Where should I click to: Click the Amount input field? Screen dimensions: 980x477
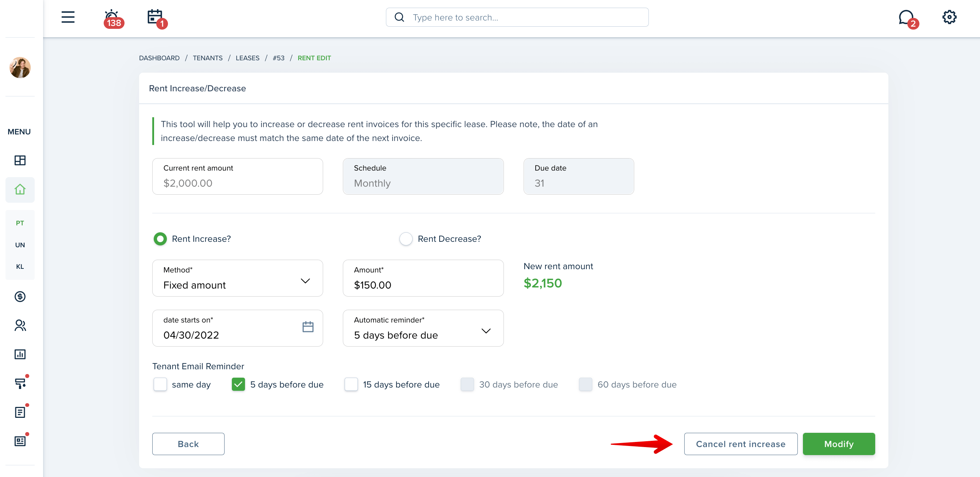[423, 278]
